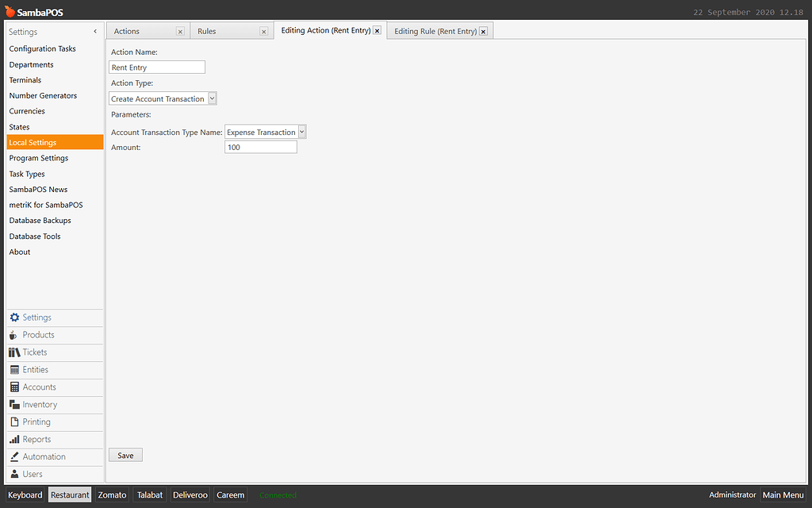Switch to the Rules tab
The width and height of the screenshot is (812, 508).
point(216,30)
